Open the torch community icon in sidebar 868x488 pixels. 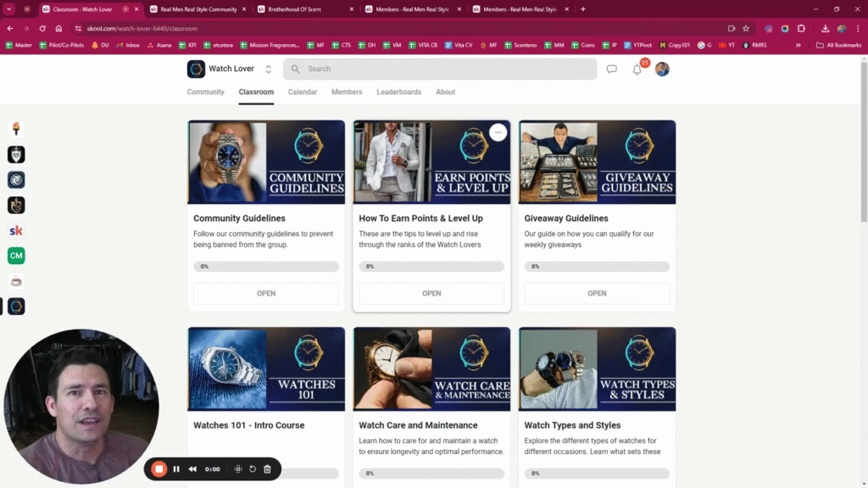(16, 129)
